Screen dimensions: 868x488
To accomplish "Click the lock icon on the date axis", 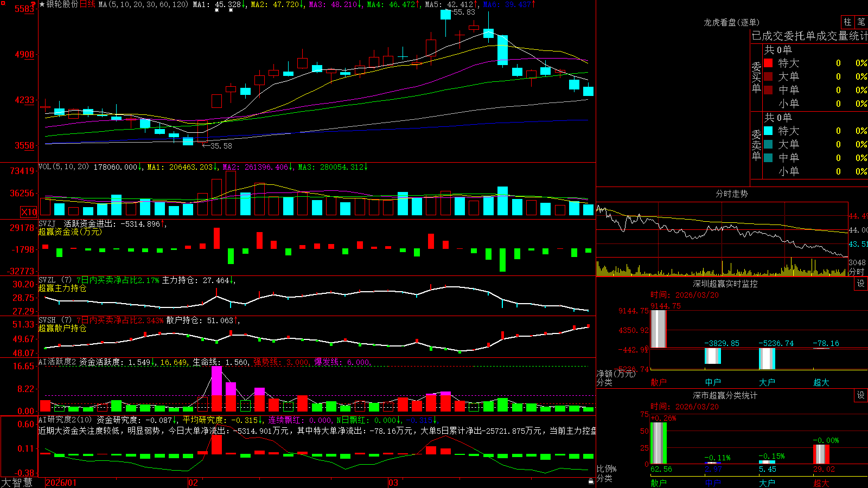I will (591, 481).
